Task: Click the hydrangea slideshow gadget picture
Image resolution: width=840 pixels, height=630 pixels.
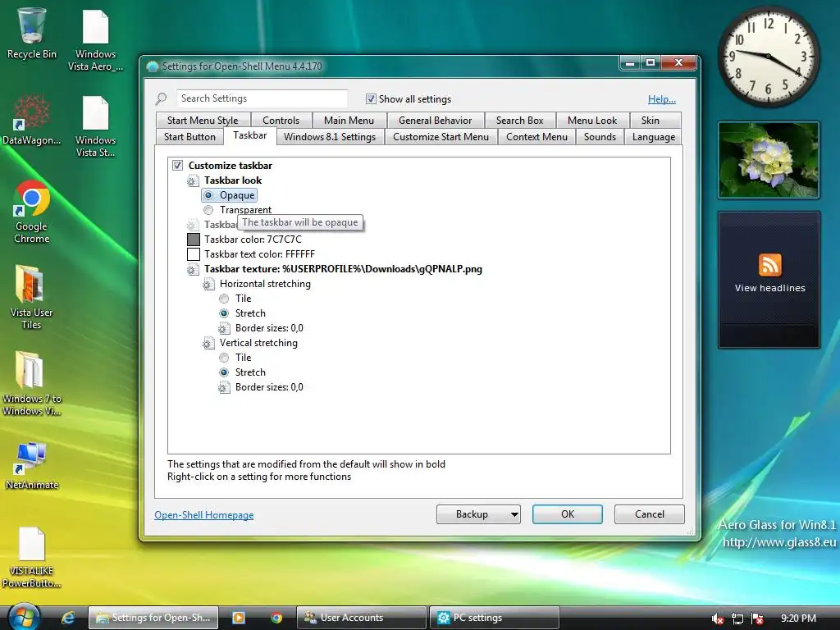Action: tap(769, 160)
